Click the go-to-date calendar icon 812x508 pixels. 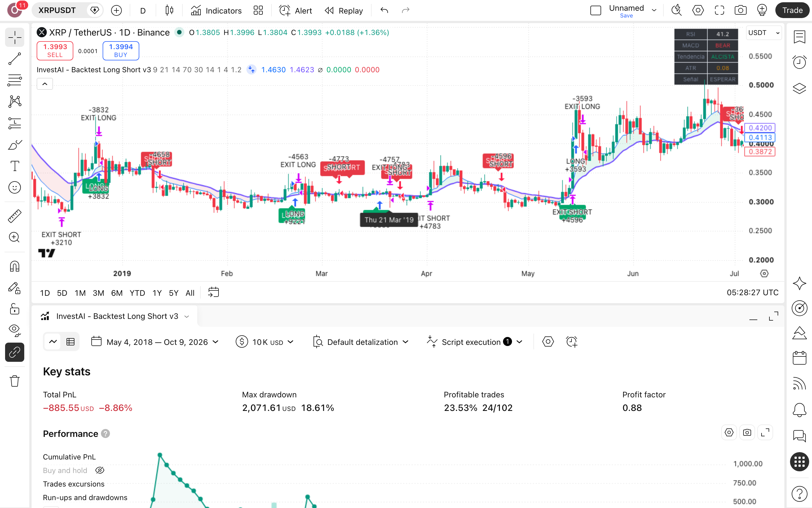(x=213, y=292)
